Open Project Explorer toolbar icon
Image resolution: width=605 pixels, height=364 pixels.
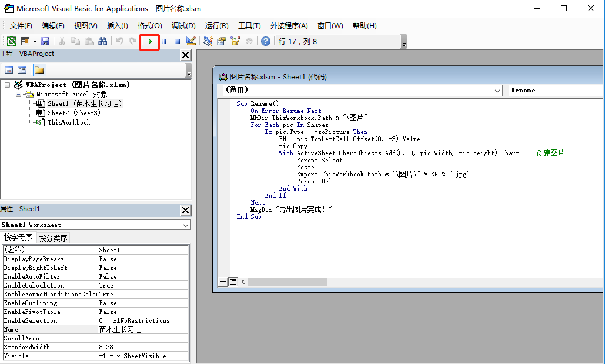(208, 41)
